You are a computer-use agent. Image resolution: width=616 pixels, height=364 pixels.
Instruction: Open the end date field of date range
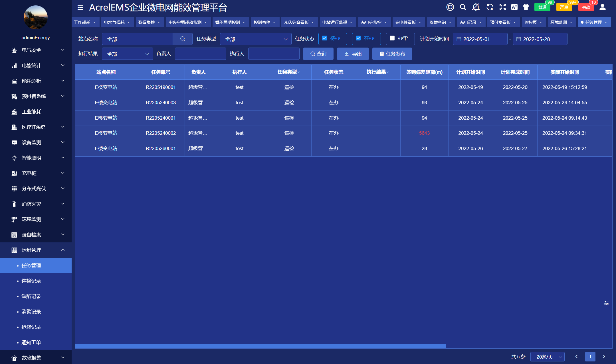coord(540,39)
